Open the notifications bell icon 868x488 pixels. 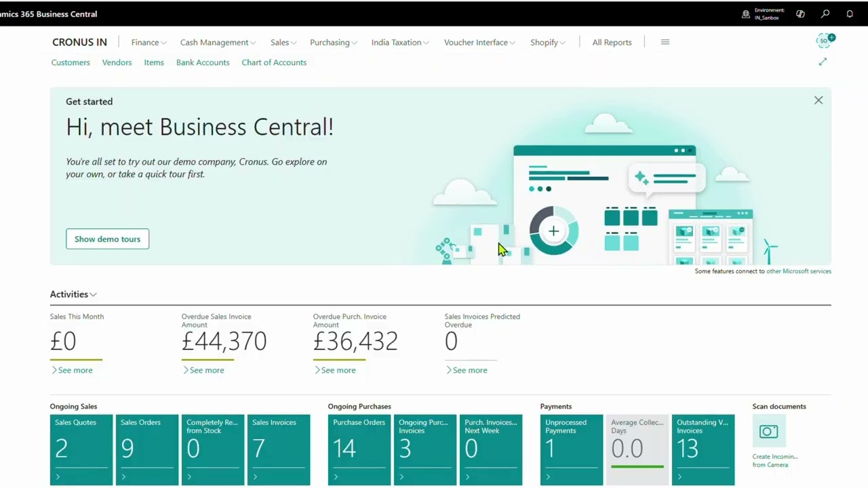tap(850, 14)
